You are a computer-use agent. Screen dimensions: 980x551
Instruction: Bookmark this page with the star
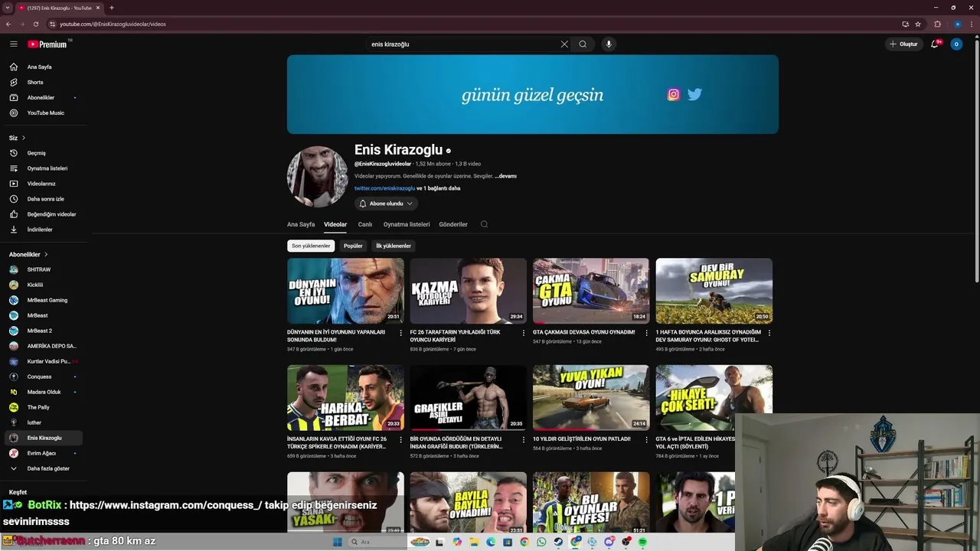click(918, 24)
